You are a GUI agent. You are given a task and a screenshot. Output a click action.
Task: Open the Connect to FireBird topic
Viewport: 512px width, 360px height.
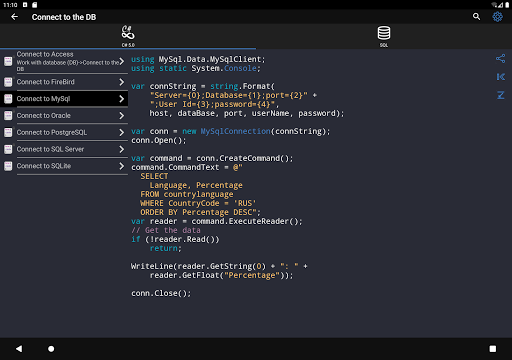(64, 82)
